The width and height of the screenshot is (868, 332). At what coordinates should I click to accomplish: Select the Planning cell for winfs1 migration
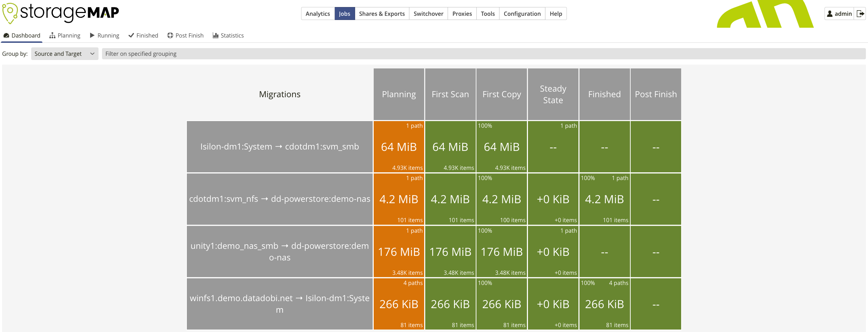[x=399, y=304]
